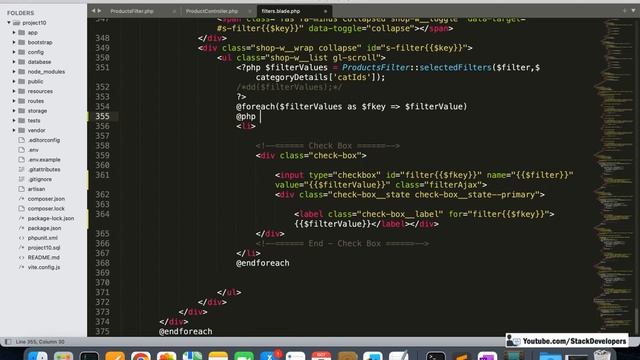The width and height of the screenshot is (640, 360).
Task: Click the database folder icon
Action: (22, 62)
